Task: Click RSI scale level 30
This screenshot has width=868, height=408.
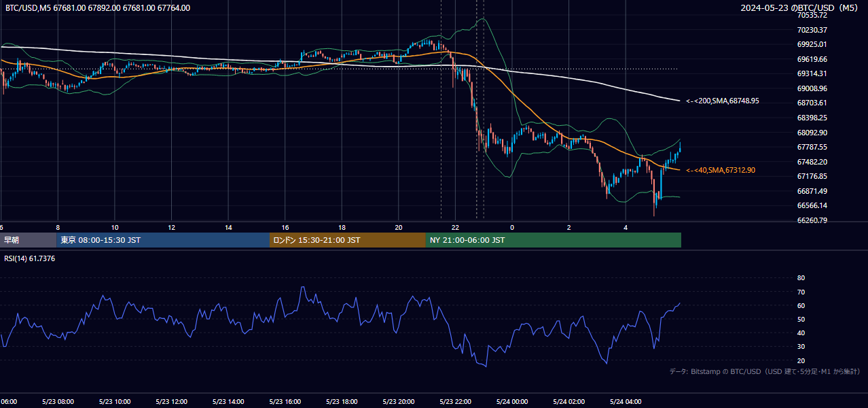Action: [x=801, y=347]
